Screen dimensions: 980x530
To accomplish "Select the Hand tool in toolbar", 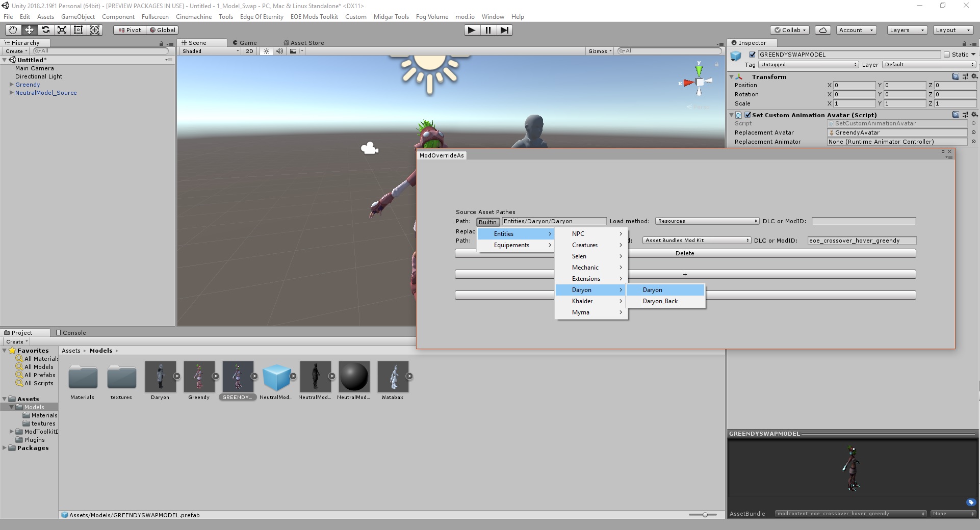I will coord(13,30).
